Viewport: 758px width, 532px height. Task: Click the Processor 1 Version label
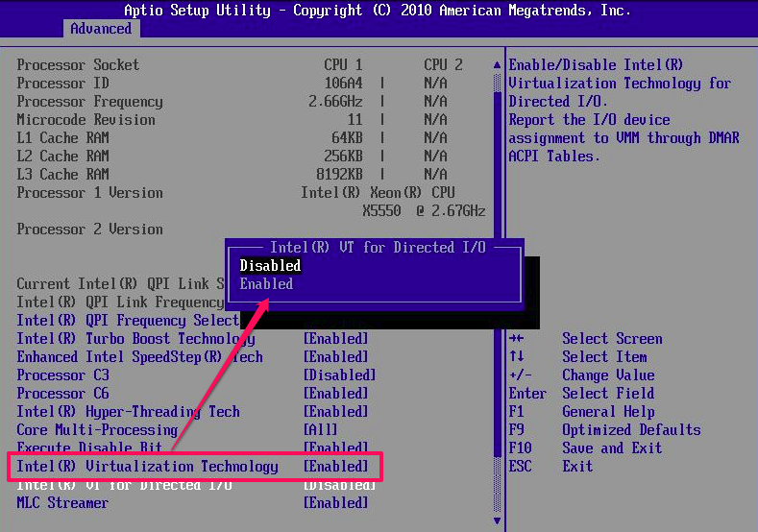(x=89, y=193)
